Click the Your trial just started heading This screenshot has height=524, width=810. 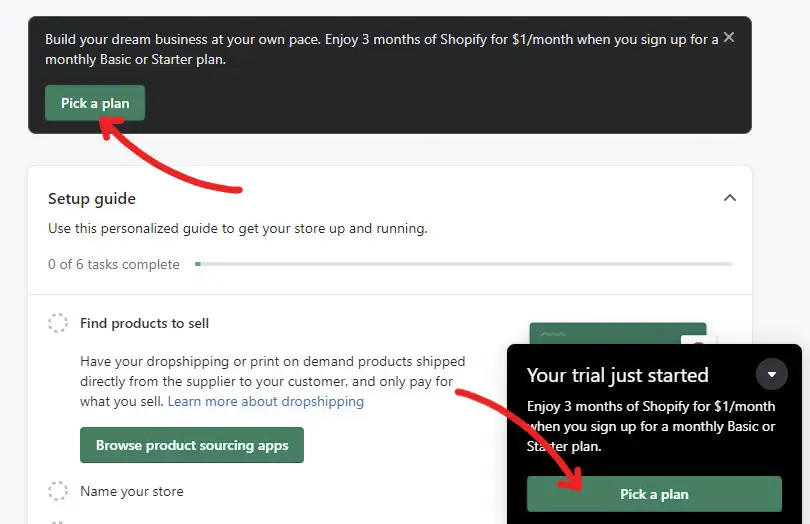point(617,375)
